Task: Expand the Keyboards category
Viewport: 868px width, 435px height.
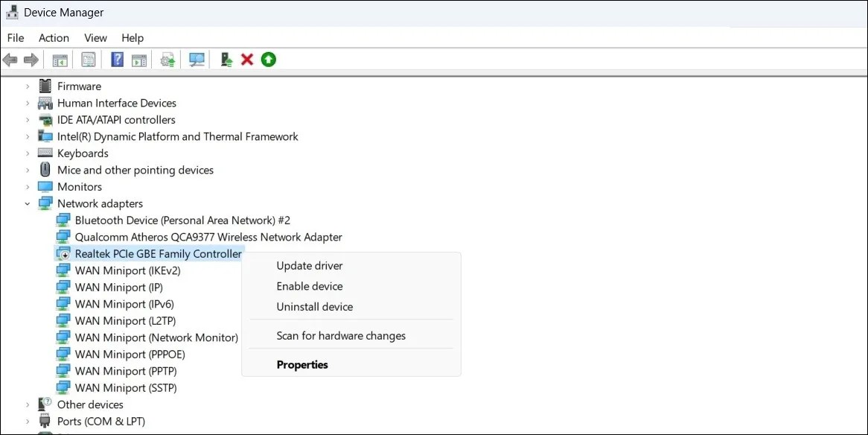Action: [28, 153]
